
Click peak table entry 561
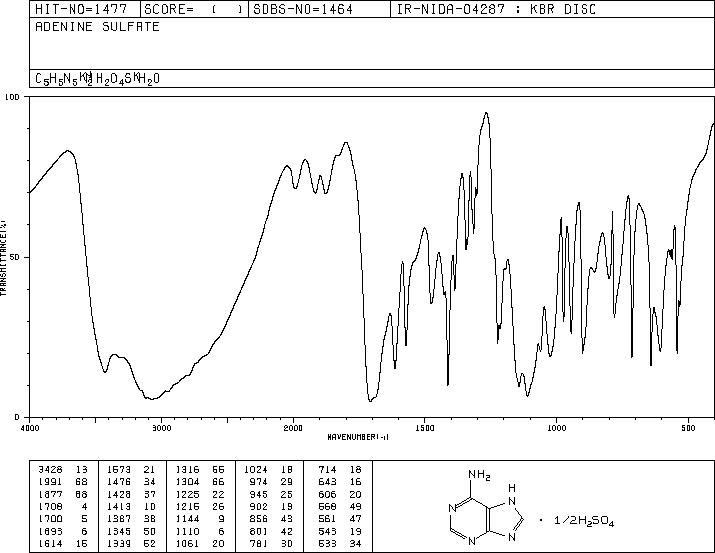(x=327, y=519)
